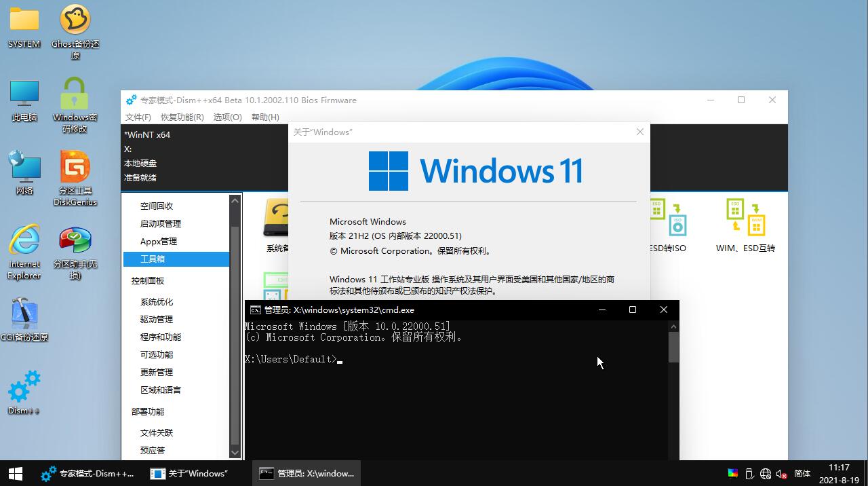Open the 选项(O) menu
Image resolution: width=868 pixels, height=486 pixels.
227,117
